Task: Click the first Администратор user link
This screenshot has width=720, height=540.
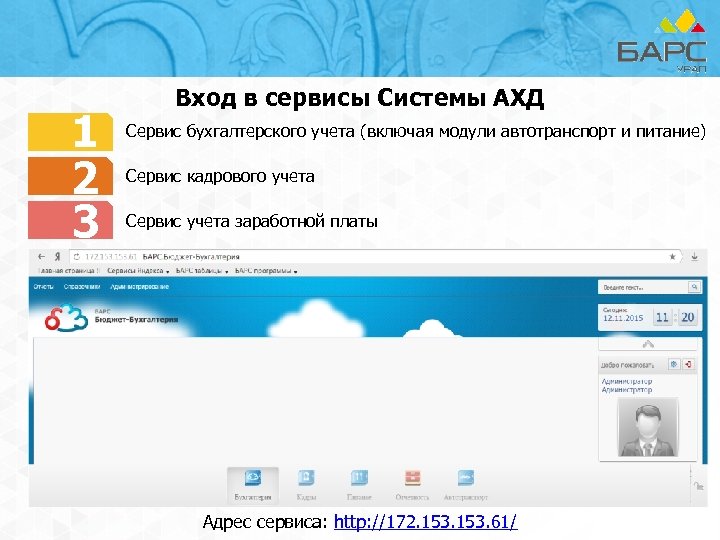Action: (x=627, y=381)
